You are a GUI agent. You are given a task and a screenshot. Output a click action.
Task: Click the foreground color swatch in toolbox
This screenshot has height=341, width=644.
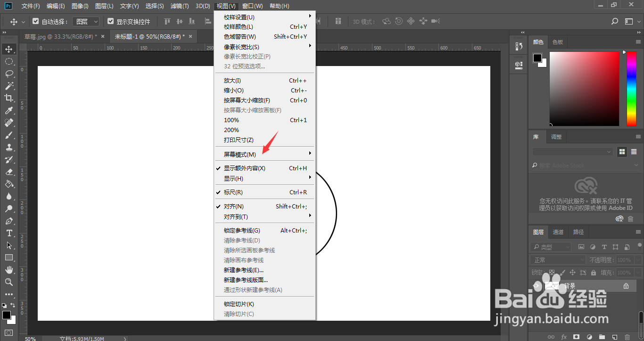click(6, 315)
